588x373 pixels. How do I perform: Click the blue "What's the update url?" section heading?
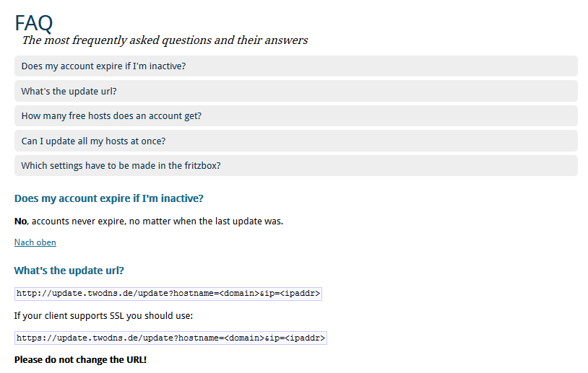pos(69,271)
